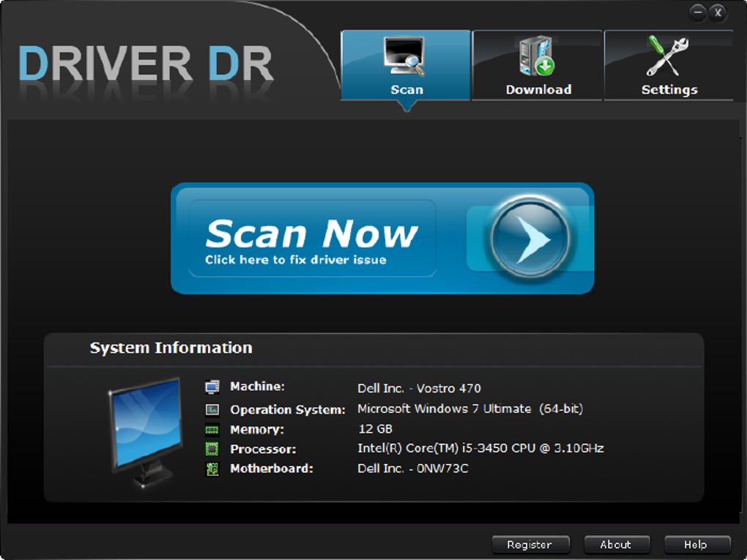Click the monitor magnifier Scan icon
The height and width of the screenshot is (560, 747).
[x=404, y=56]
